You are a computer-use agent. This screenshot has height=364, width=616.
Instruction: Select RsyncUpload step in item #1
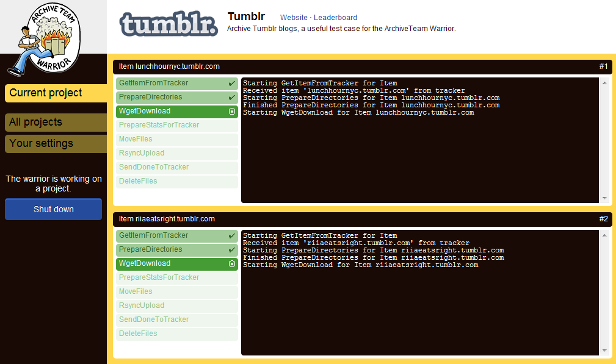click(x=177, y=154)
